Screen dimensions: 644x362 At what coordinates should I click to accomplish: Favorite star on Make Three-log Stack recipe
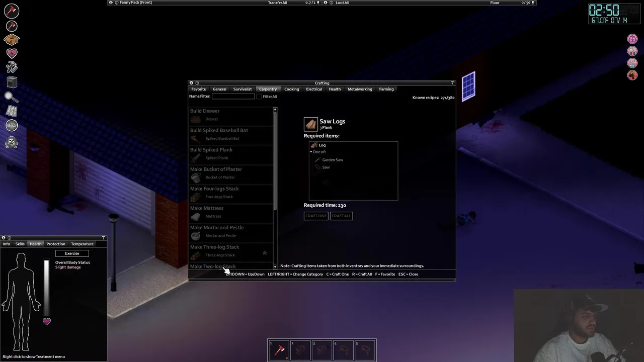[x=265, y=253]
